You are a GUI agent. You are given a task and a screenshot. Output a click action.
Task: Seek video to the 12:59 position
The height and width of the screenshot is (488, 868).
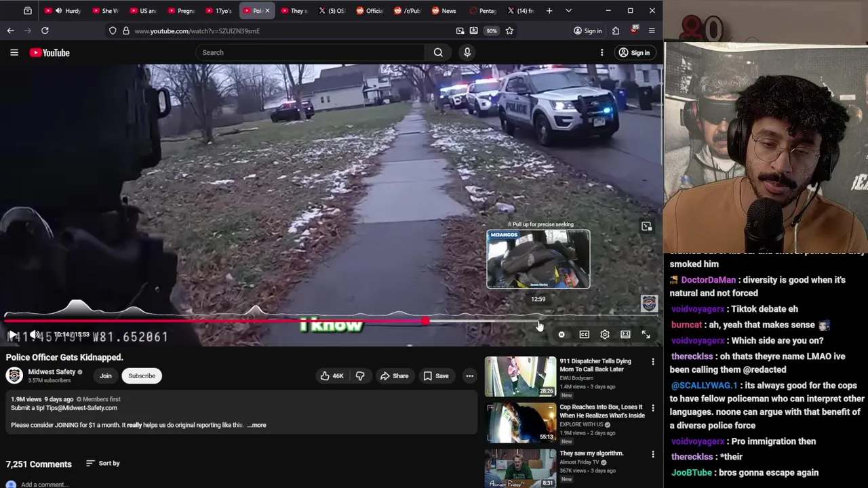tap(538, 321)
